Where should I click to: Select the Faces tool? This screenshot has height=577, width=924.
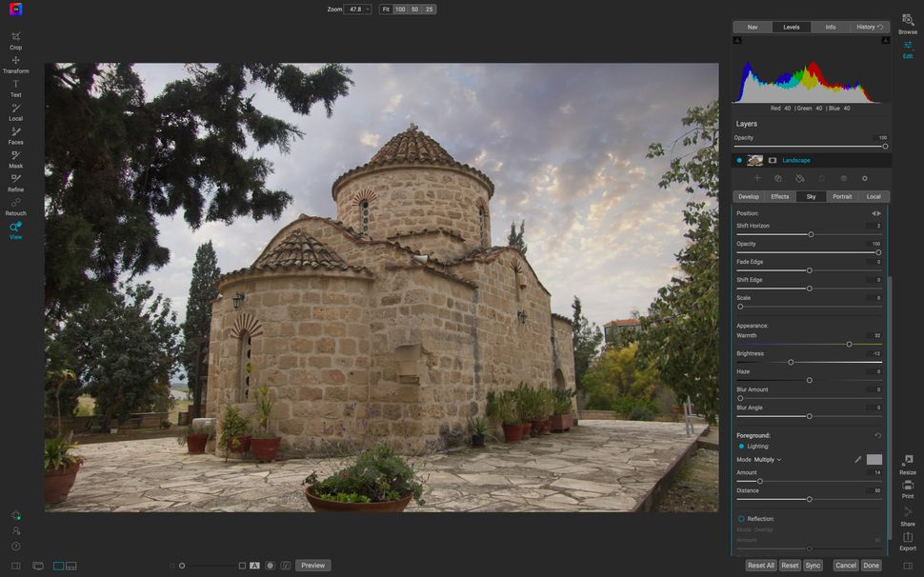point(15,134)
